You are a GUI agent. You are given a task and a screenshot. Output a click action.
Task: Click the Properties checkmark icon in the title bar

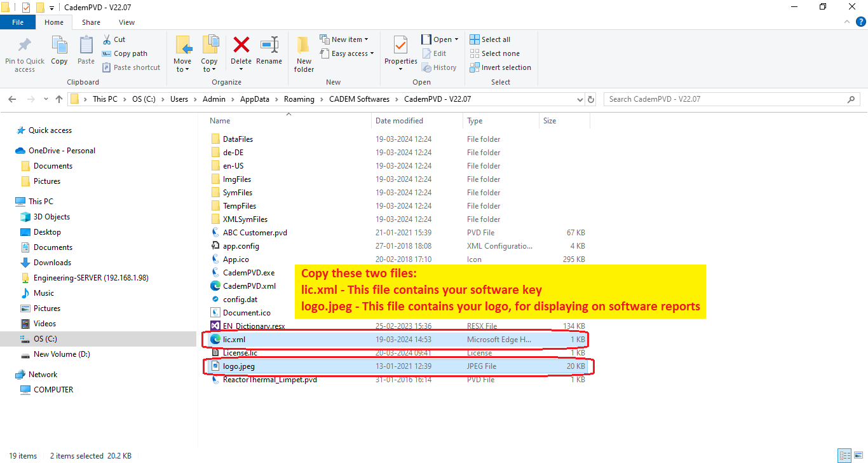pos(26,8)
